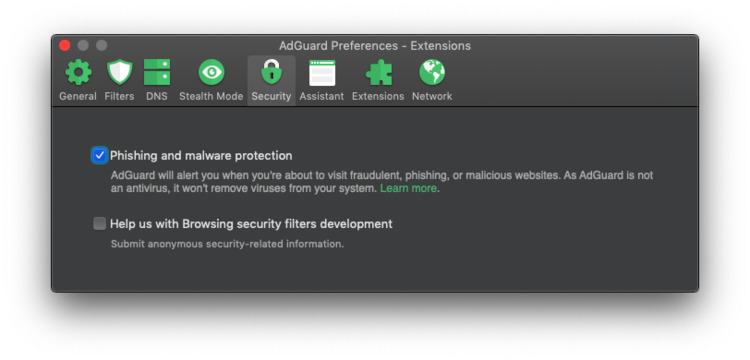Click the AdGuard Preferences title bar
Image resolution: width=750 pixels, height=360 pixels.
click(x=375, y=46)
